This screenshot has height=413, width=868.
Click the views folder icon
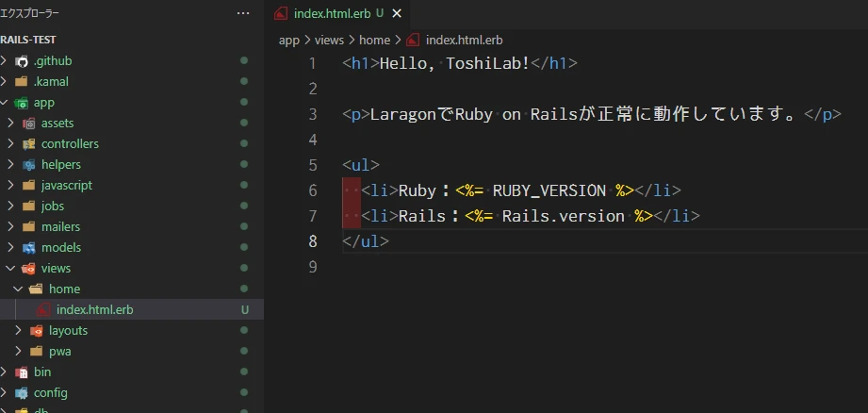tap(29, 269)
